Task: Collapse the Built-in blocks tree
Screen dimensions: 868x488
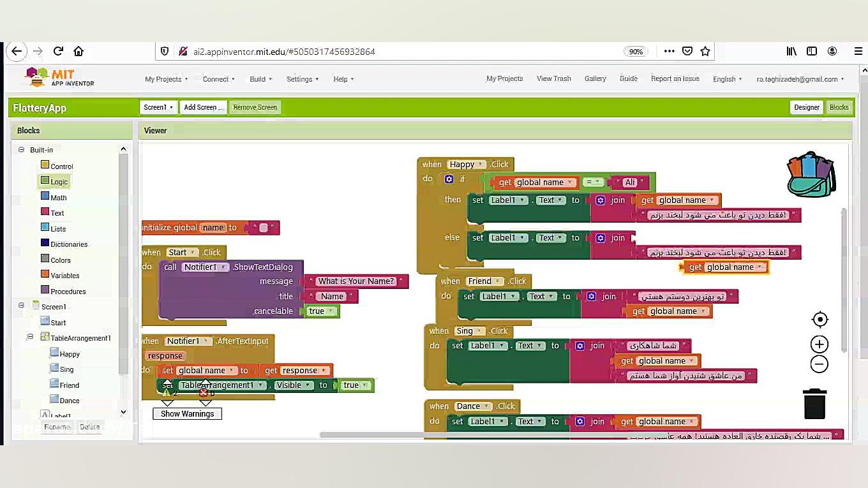Action: click(x=21, y=150)
